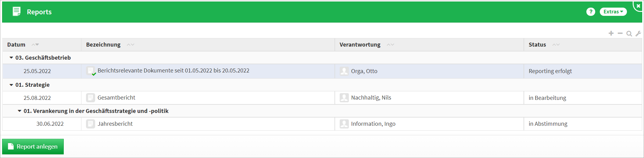Click the plus icon above the table

click(x=611, y=33)
